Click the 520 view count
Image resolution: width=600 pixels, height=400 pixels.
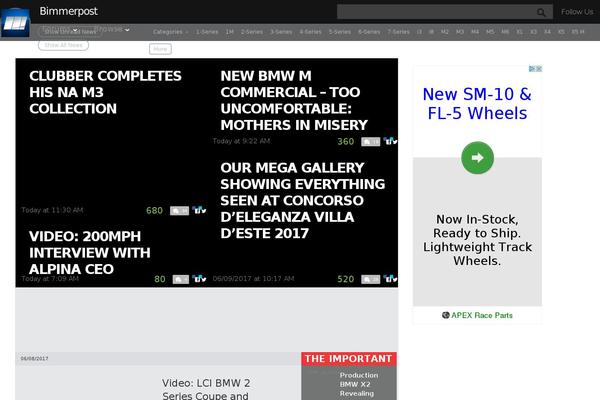[x=346, y=279]
